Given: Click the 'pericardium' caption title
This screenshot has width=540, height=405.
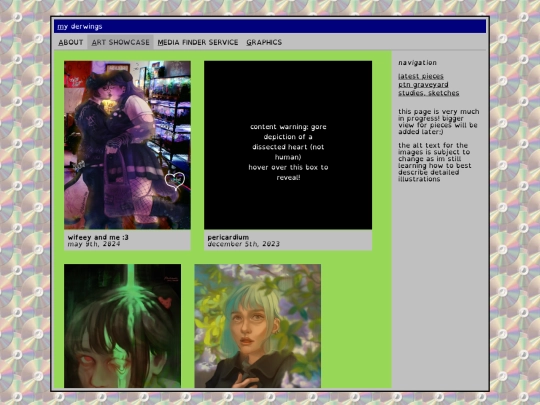Looking at the screenshot, I should (228, 237).
